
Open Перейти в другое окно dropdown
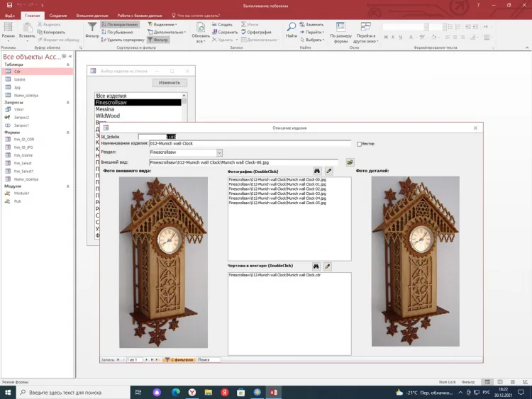pyautogui.click(x=365, y=33)
